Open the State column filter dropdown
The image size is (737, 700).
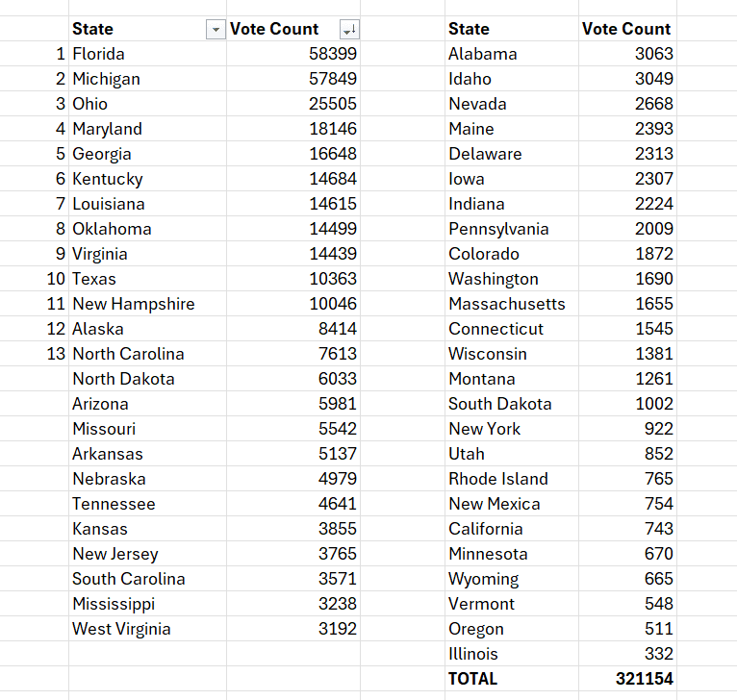pyautogui.click(x=215, y=30)
